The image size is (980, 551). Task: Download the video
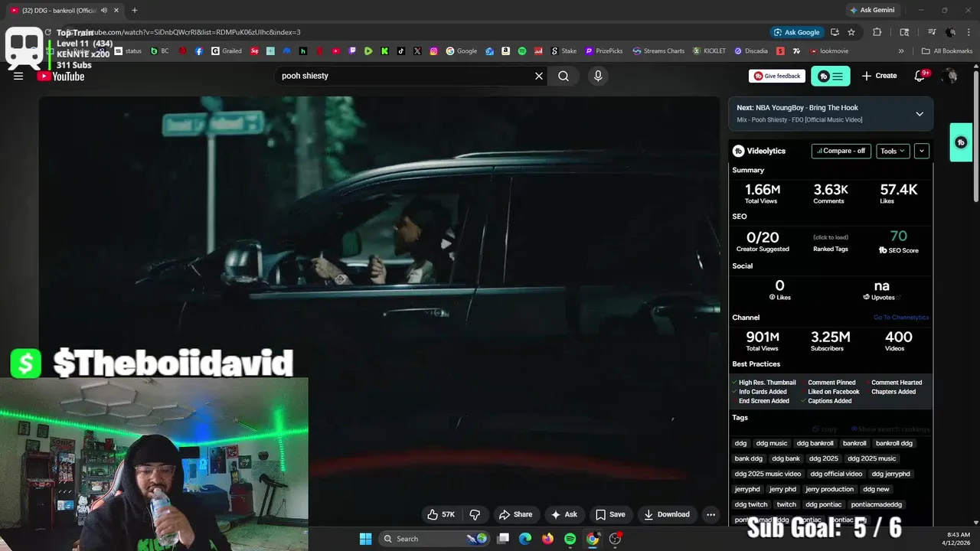click(x=666, y=514)
